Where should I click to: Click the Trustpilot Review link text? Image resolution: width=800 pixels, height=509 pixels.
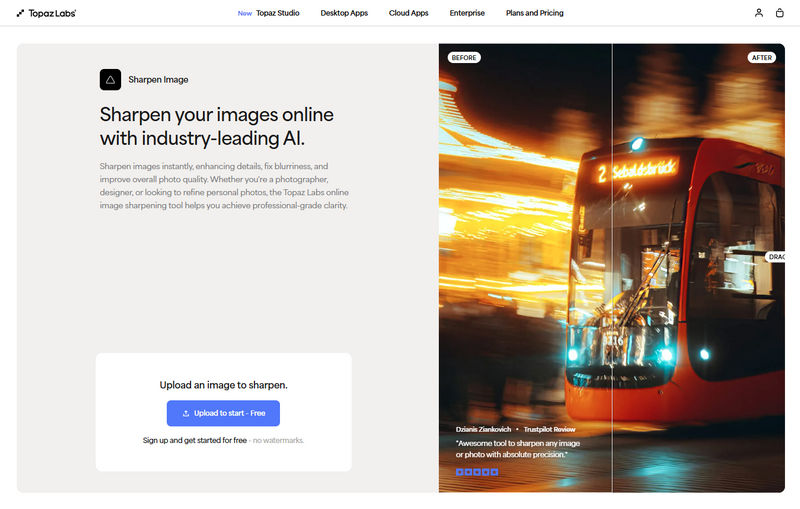(x=549, y=429)
